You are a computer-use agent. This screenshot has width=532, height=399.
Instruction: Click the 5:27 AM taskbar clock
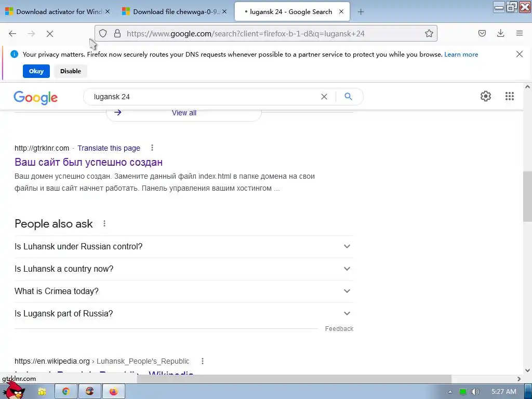504,392
